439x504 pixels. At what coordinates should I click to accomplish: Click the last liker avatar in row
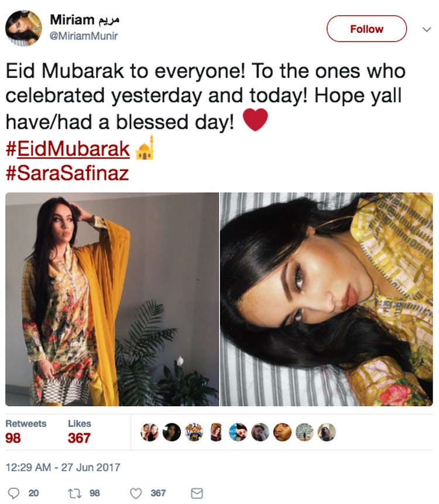(327, 432)
